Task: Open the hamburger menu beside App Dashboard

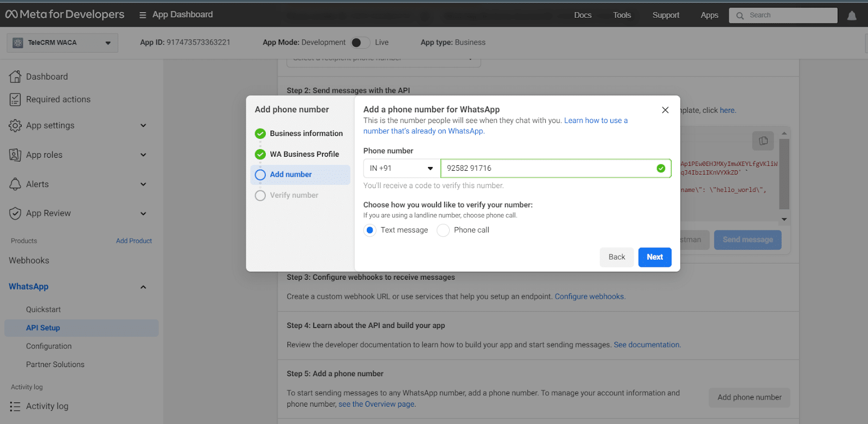Action: coord(143,15)
